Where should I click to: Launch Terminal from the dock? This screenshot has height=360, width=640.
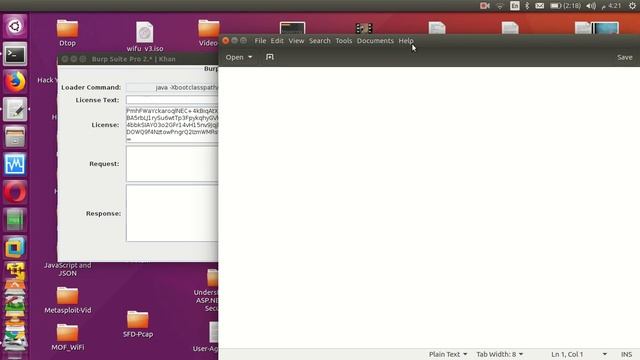pos(15,54)
